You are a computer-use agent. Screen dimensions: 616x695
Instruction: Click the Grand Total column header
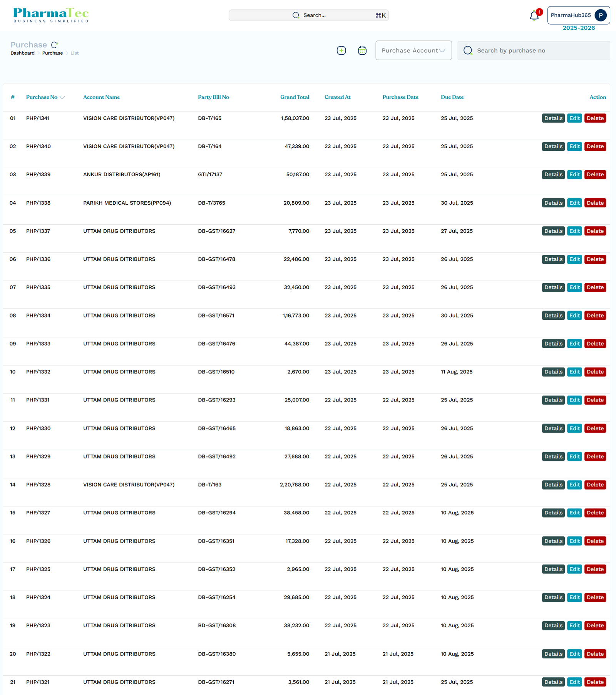pos(295,97)
